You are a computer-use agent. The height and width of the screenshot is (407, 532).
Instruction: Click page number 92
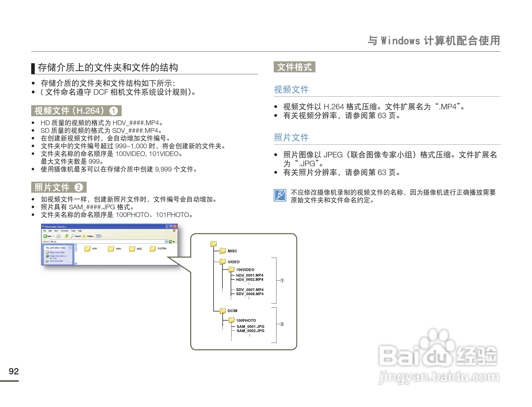pyautogui.click(x=14, y=371)
